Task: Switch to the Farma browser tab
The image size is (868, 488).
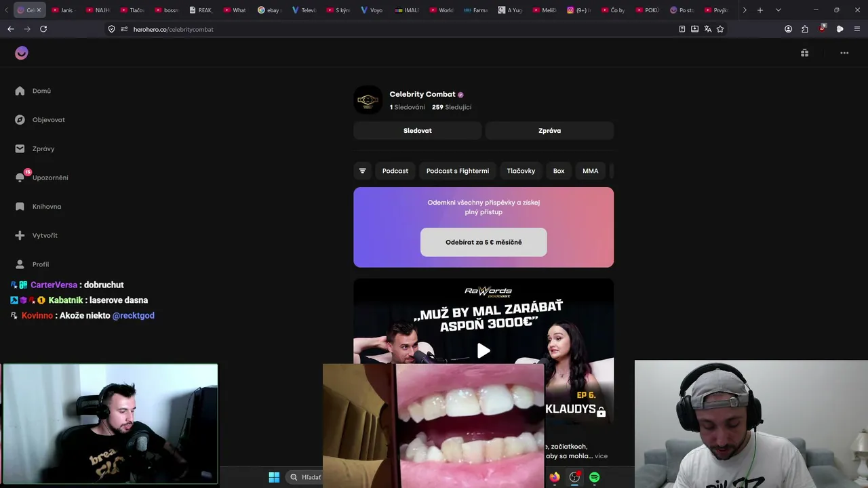Action: coord(476,10)
